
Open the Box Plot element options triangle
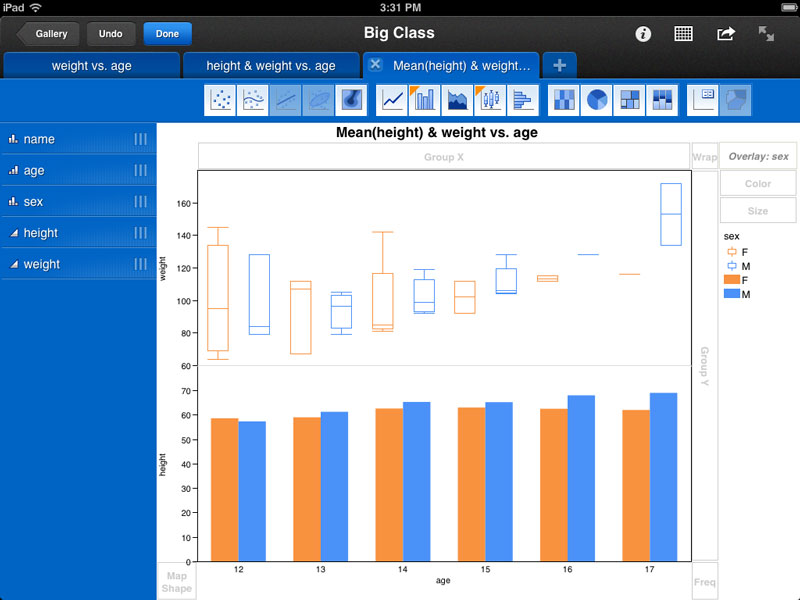[x=480, y=89]
